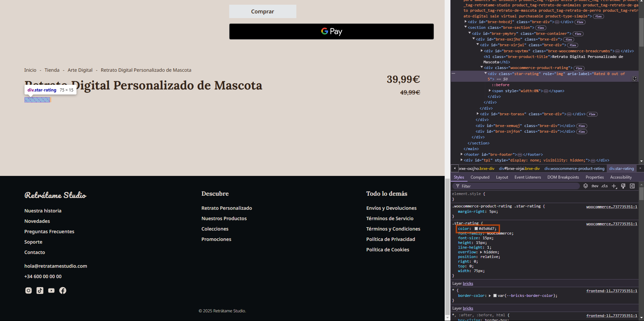The width and height of the screenshot is (644, 321).
Task: Click the new style rule plus icon
Action: [x=614, y=186]
